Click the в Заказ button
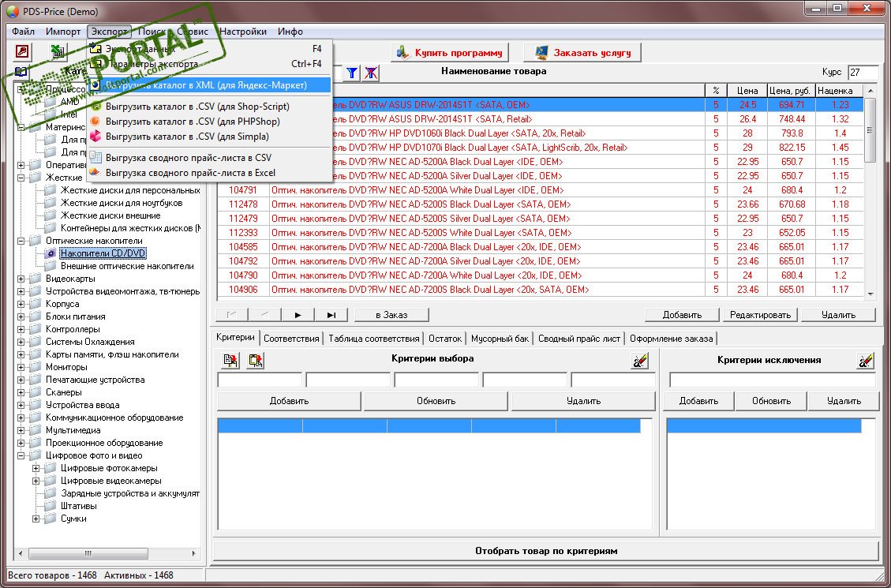This screenshot has height=588, width=891. pyautogui.click(x=391, y=315)
